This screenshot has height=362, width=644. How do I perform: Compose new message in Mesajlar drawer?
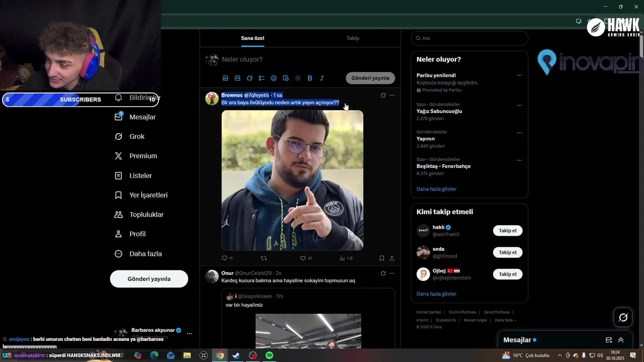click(x=609, y=340)
